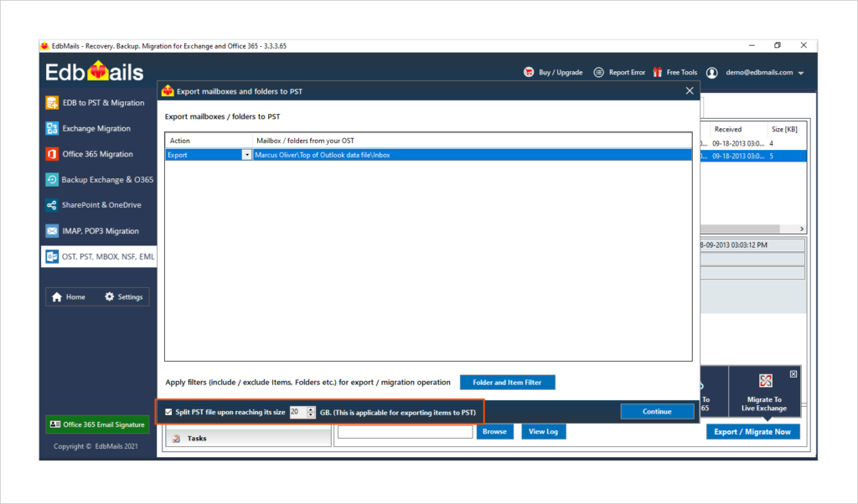
Task: Click the scroll-right arrow of the message list
Action: click(x=802, y=229)
